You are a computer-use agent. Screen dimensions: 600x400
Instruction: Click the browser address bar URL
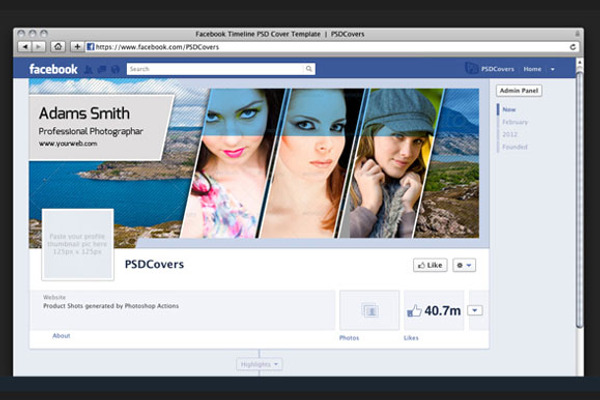click(x=157, y=47)
